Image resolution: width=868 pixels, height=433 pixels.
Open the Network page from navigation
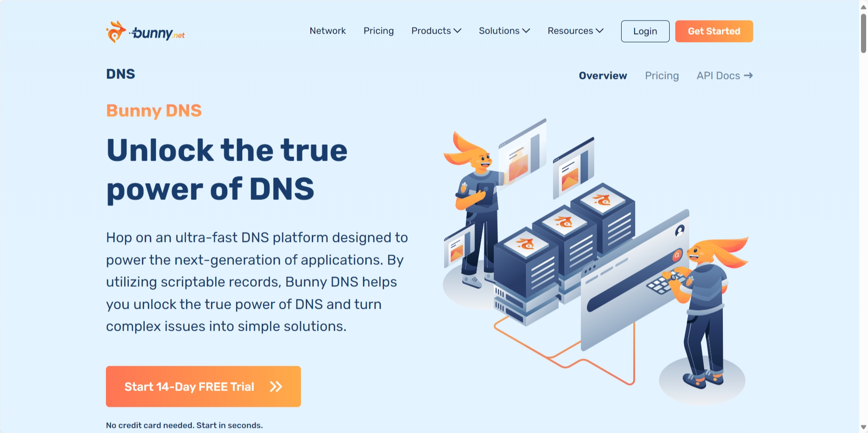click(328, 31)
